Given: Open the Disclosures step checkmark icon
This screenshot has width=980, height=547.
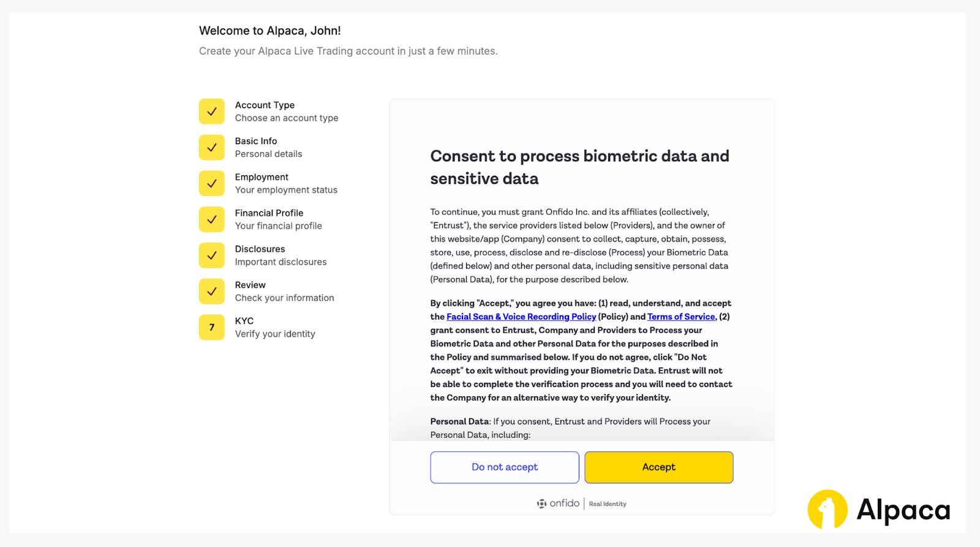Looking at the screenshot, I should coord(212,255).
